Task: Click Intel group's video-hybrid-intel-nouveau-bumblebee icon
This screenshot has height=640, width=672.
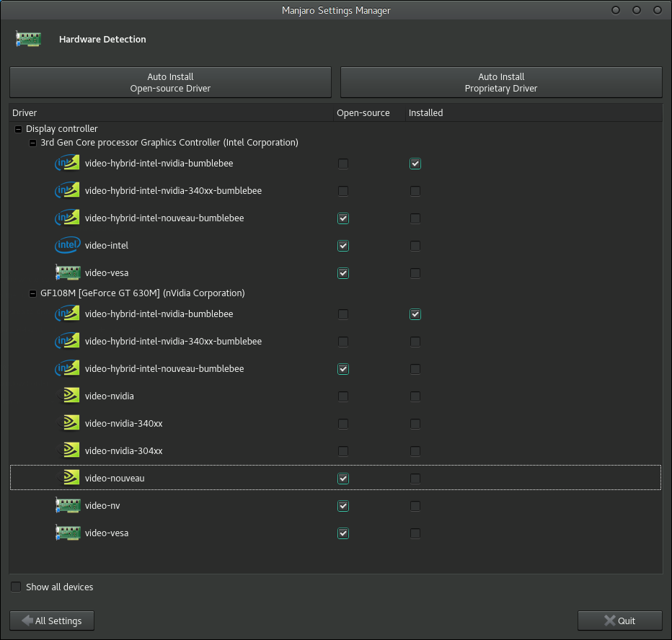Action: [x=67, y=218]
